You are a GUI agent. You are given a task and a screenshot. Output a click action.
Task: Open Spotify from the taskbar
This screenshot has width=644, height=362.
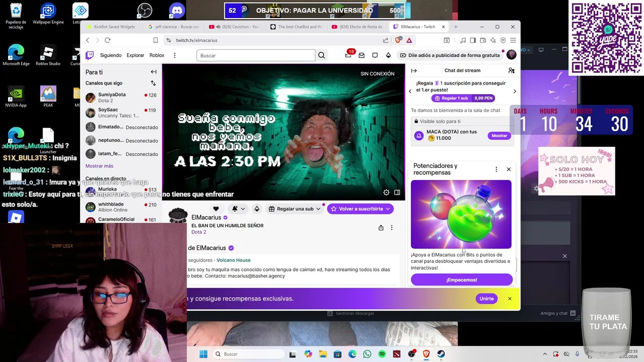(382, 354)
